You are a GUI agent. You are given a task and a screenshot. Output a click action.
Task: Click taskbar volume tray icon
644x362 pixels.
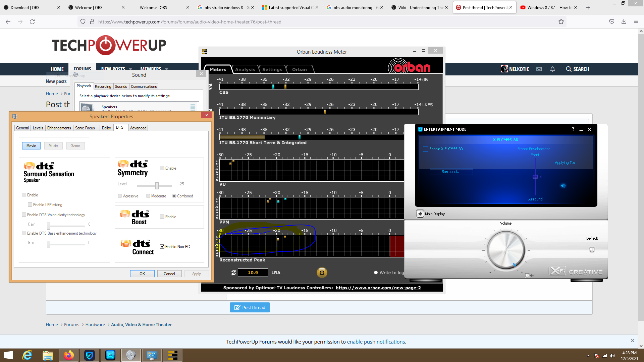[x=612, y=356]
